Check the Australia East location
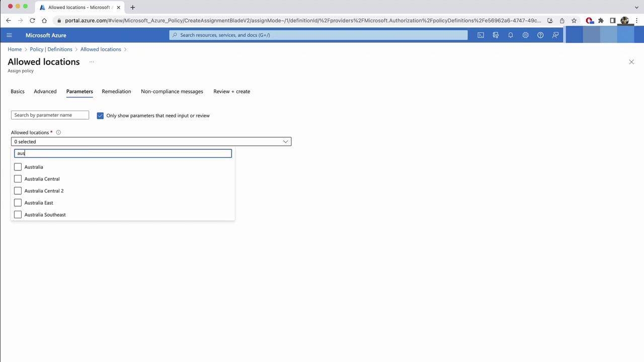 point(18,203)
